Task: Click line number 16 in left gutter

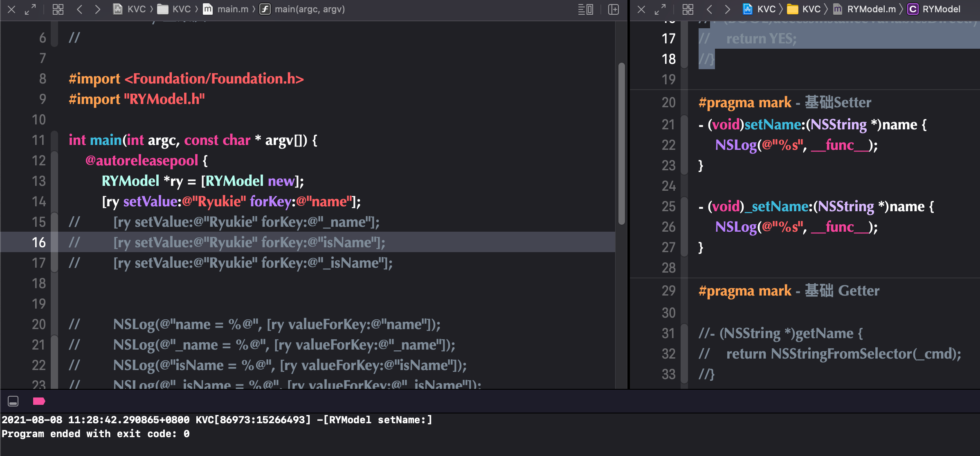Action: point(39,242)
